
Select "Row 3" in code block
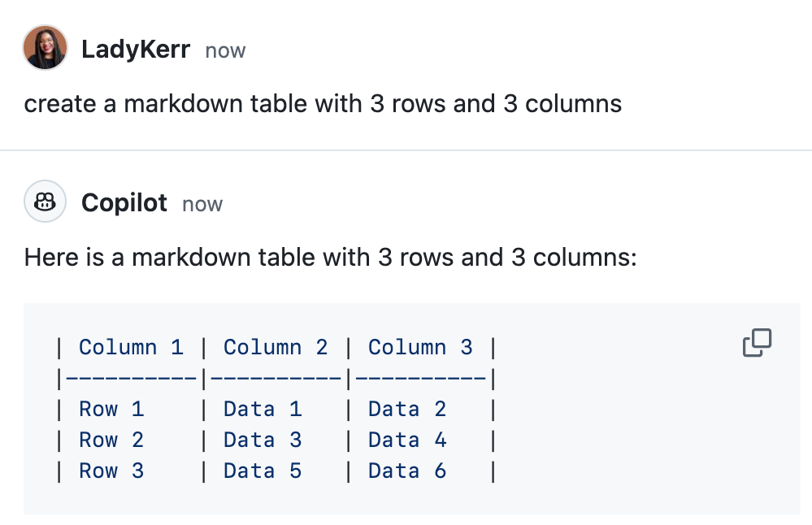(111, 471)
